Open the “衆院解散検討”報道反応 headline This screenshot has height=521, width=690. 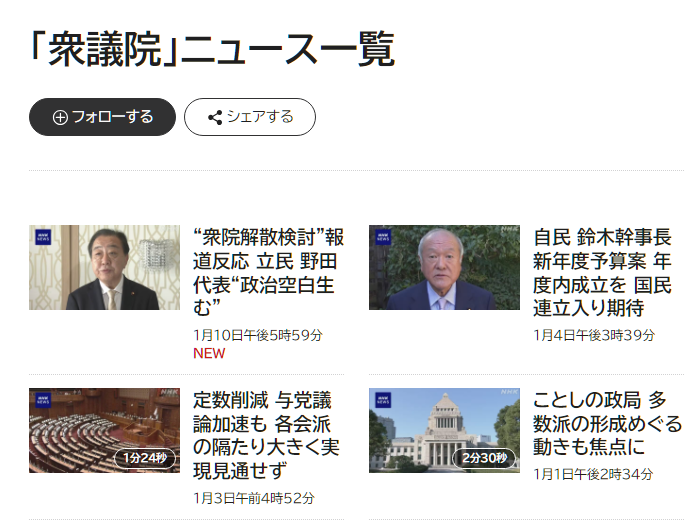click(268, 272)
